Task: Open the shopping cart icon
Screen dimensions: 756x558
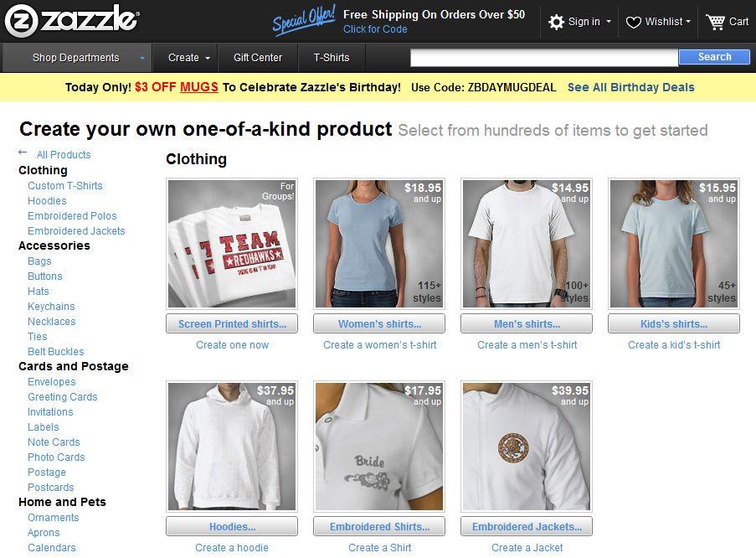Action: (x=715, y=22)
